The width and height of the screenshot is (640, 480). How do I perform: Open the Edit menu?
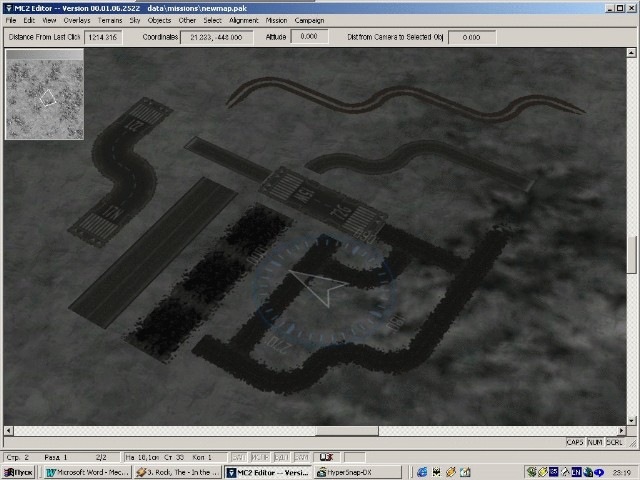(x=29, y=20)
